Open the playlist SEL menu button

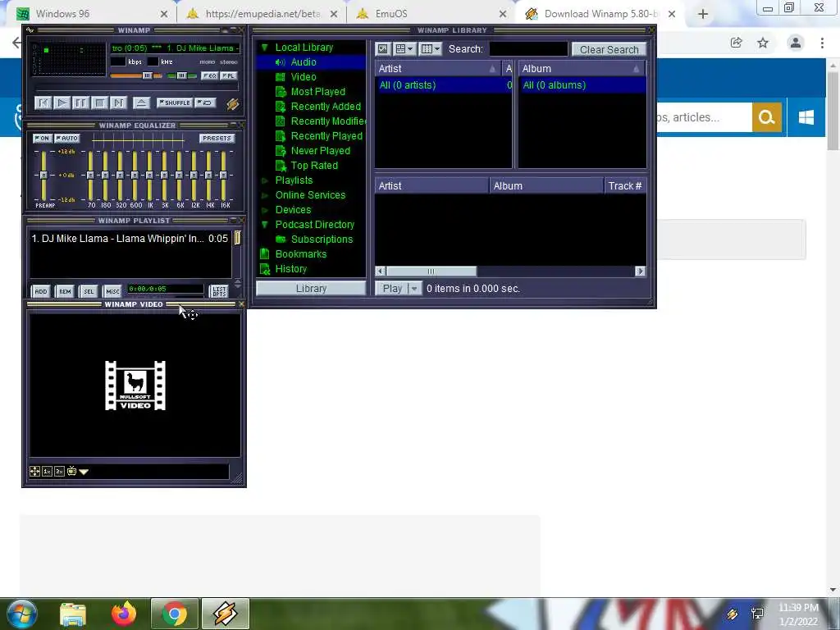point(89,291)
